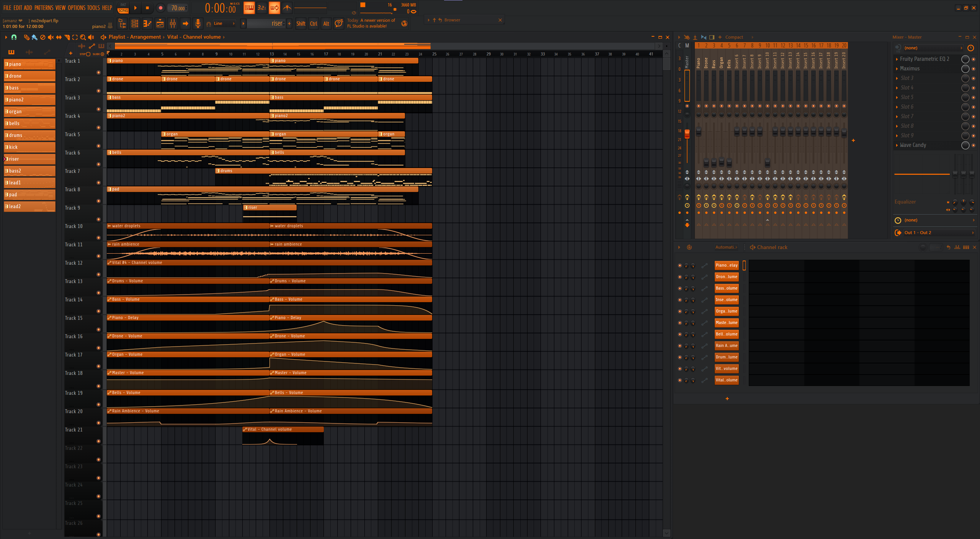The height and width of the screenshot is (539, 980).
Task: Select the playlist draw pencil tool
Action: 26,37
